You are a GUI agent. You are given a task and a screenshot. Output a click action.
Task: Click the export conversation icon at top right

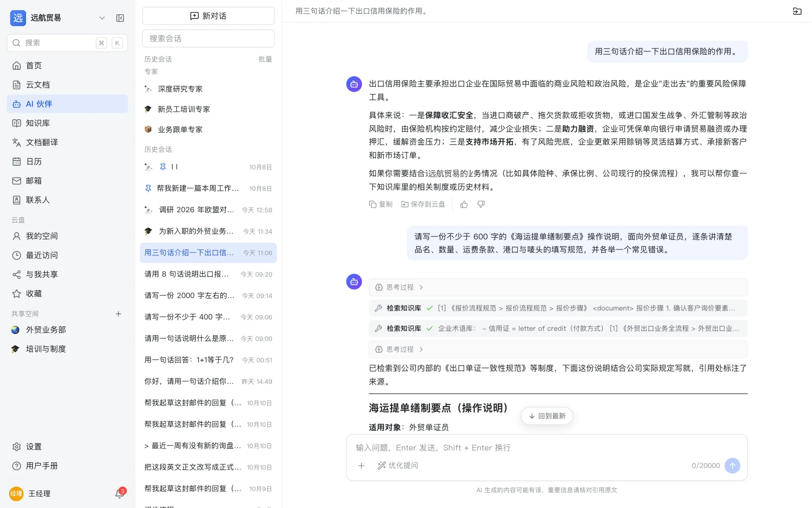[x=797, y=11]
